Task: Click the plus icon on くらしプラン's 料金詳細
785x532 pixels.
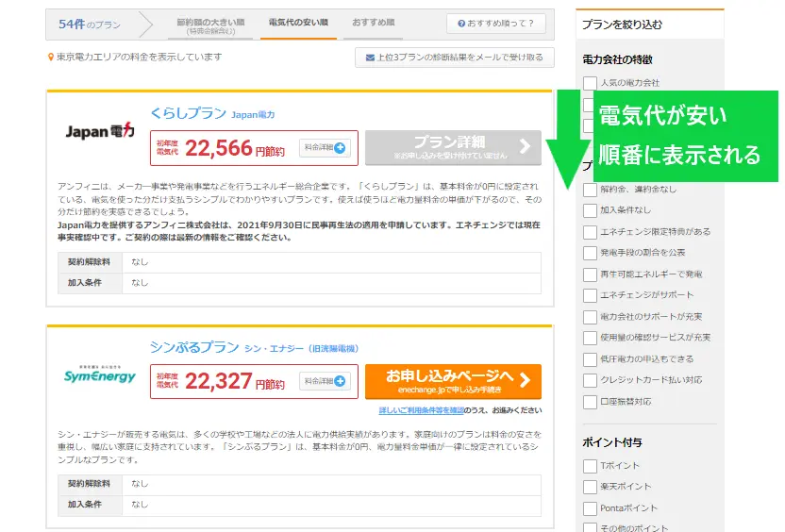Action: [x=340, y=147]
